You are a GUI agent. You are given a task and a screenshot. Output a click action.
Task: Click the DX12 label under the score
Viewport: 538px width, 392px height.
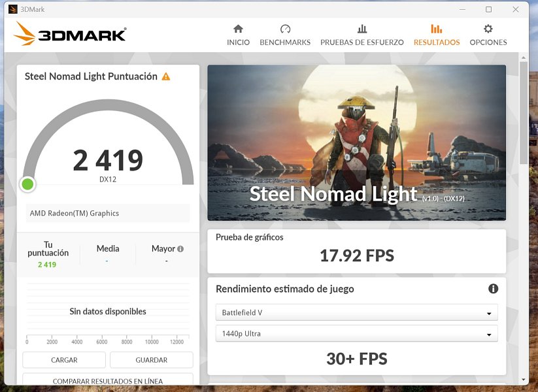click(x=108, y=179)
